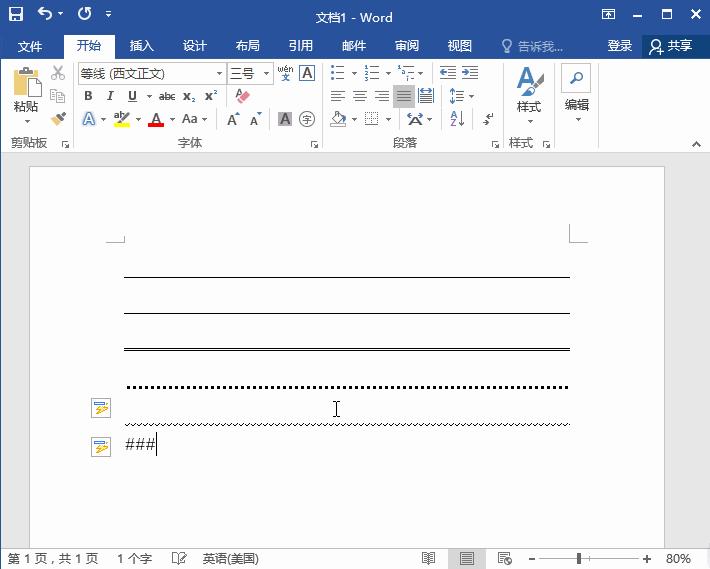Screen dimensions: 710x569
Task: Open the Paragraph dialog launcher
Action: click(x=495, y=144)
